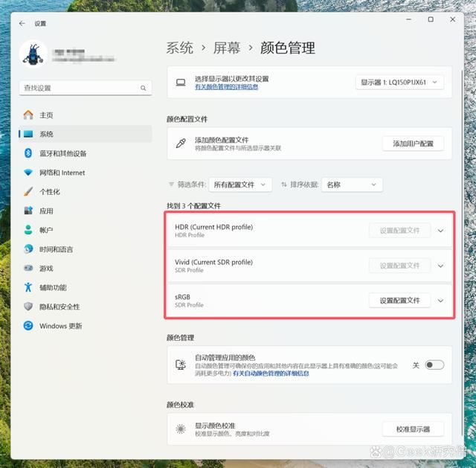The width and height of the screenshot is (476, 468).
Task: Select 隐私和安全性 in the sidebar
Action: tap(59, 307)
